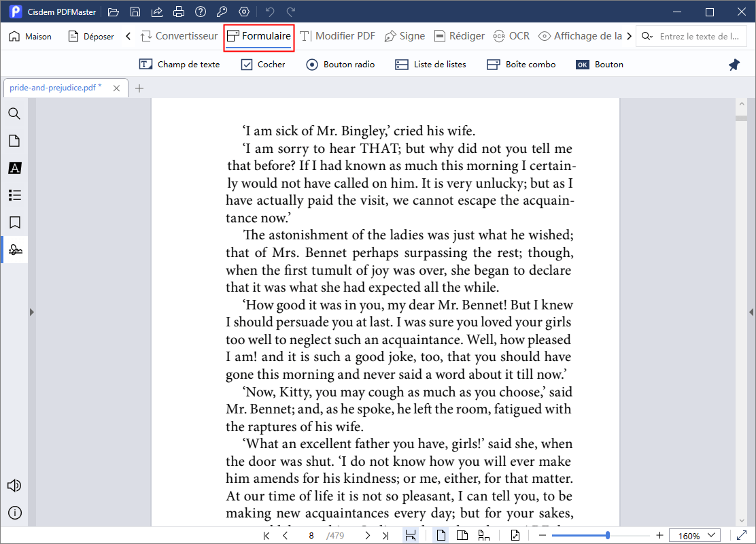Open the 160% zoom level dropdown
756x544 pixels.
pyautogui.click(x=694, y=536)
